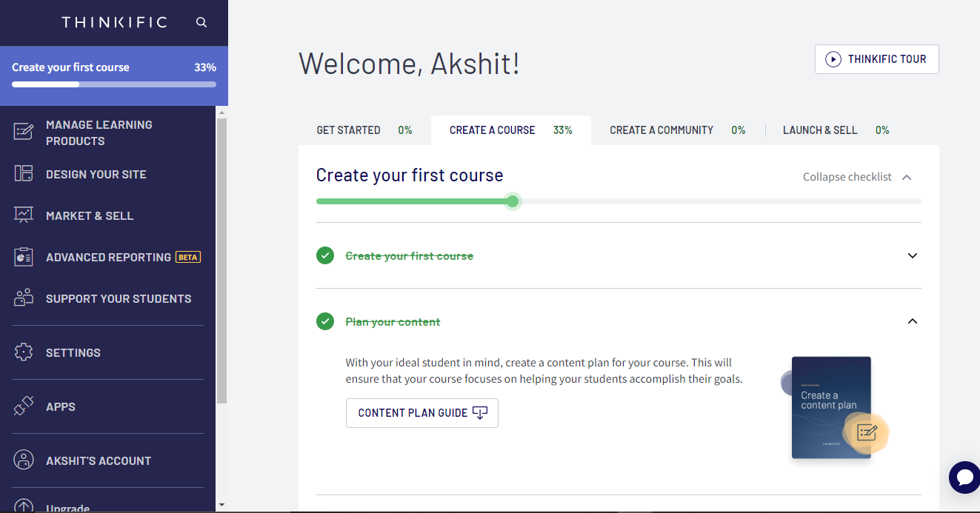The height and width of the screenshot is (513, 980).
Task: Click the content plan description paragraph
Action: click(x=544, y=371)
